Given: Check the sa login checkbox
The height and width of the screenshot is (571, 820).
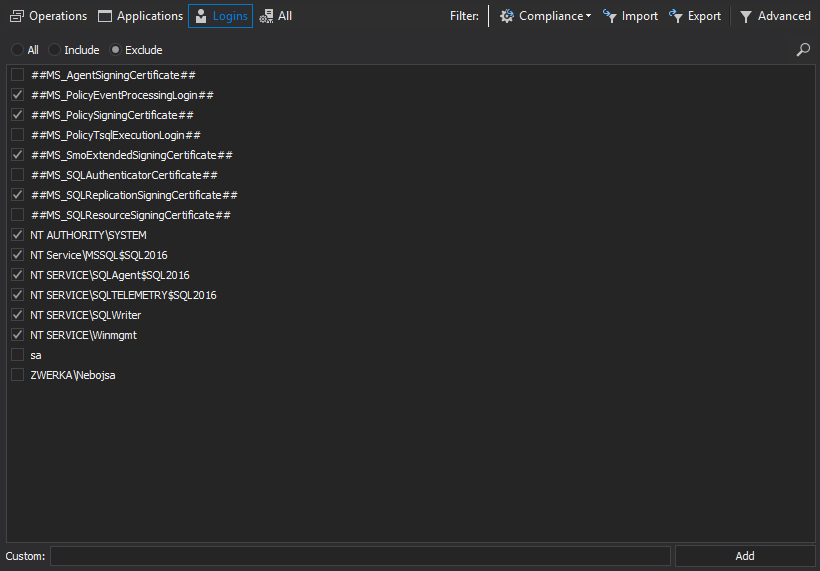Looking at the screenshot, I should [x=17, y=355].
